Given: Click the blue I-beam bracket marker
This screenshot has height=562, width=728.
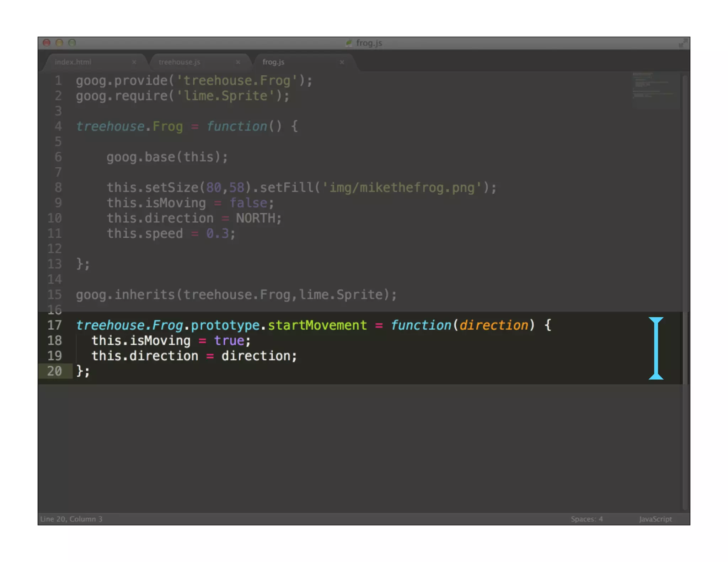Looking at the screenshot, I should point(656,348).
